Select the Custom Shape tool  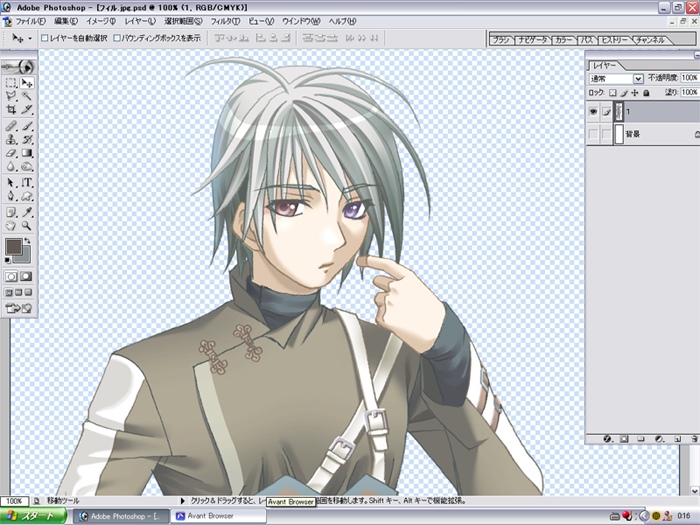pyautogui.click(x=27, y=196)
